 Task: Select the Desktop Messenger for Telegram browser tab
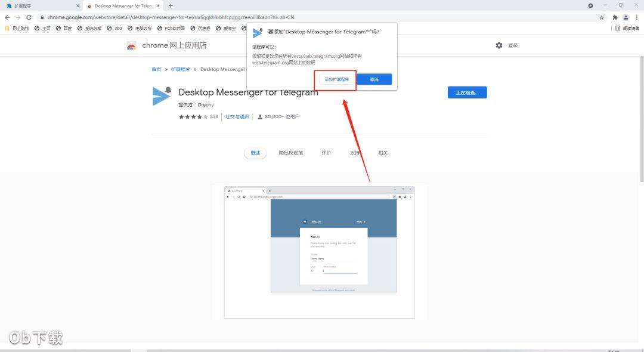click(123, 6)
